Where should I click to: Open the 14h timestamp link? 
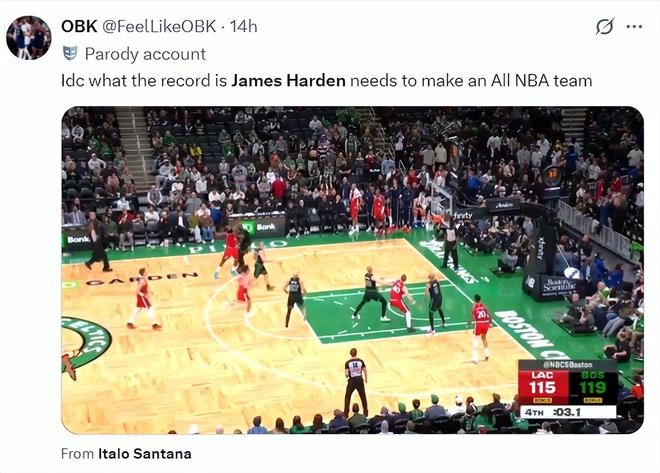tap(244, 27)
